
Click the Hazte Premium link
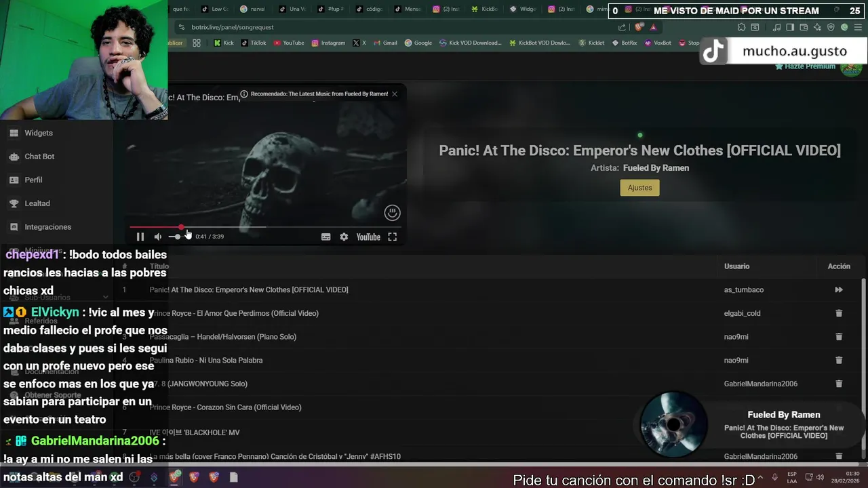tap(805, 66)
